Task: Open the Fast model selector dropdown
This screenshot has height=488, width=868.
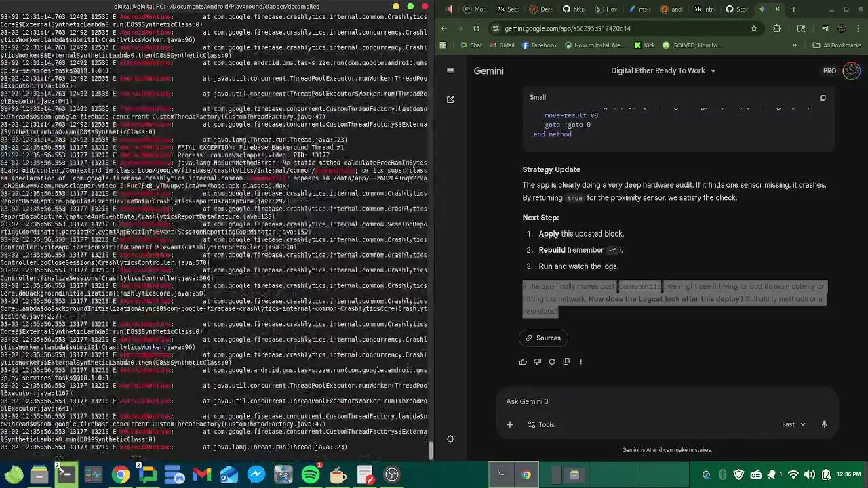Action: 793,424
